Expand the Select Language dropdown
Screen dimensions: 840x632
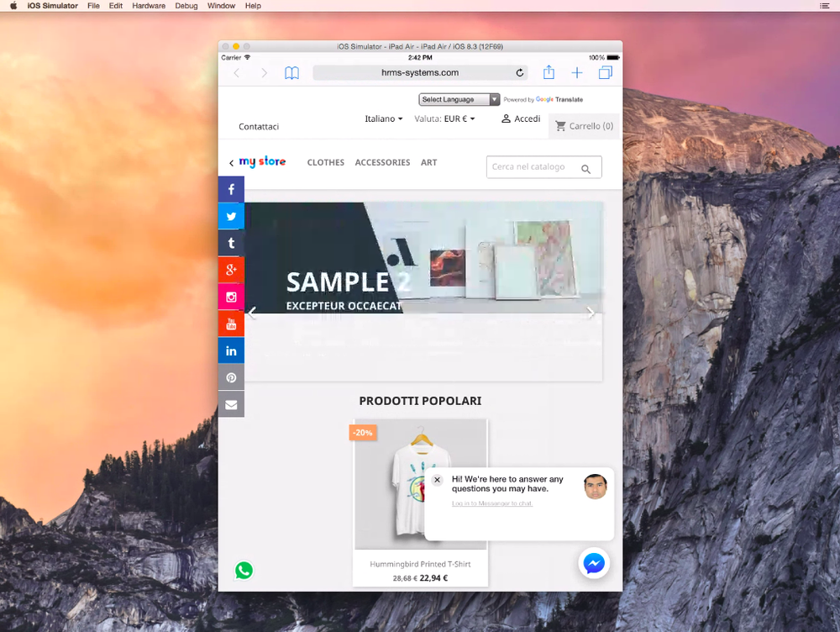(x=459, y=99)
